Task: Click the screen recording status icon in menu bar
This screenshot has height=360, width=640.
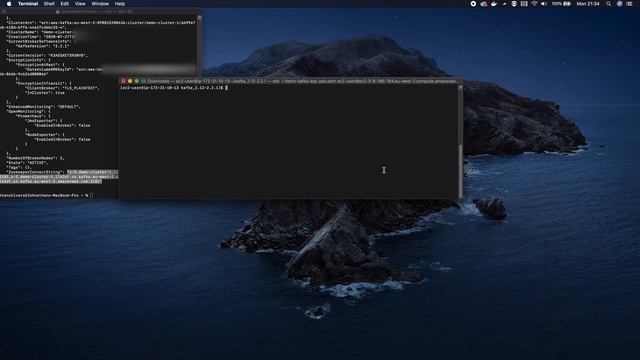Action: coord(473,4)
